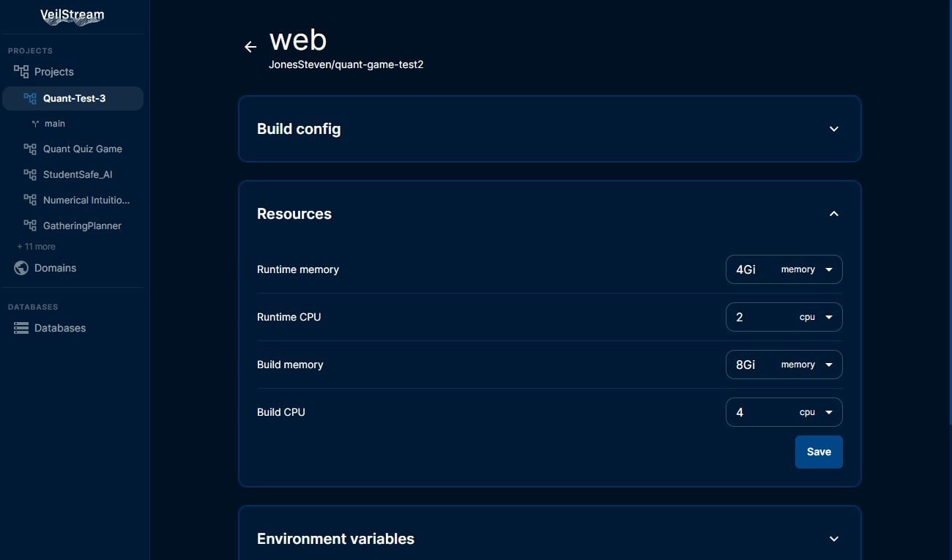Click the GatheringPlanner project icon

click(29, 225)
